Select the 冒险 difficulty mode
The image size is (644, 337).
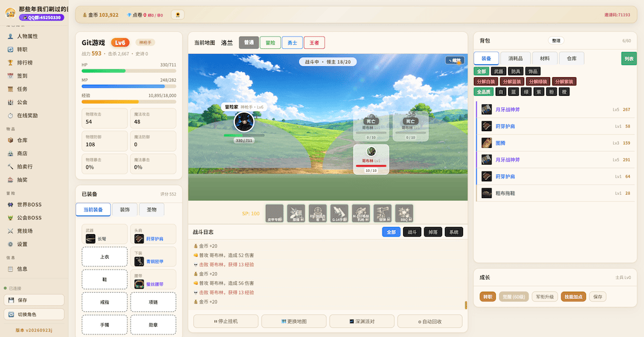270,42
